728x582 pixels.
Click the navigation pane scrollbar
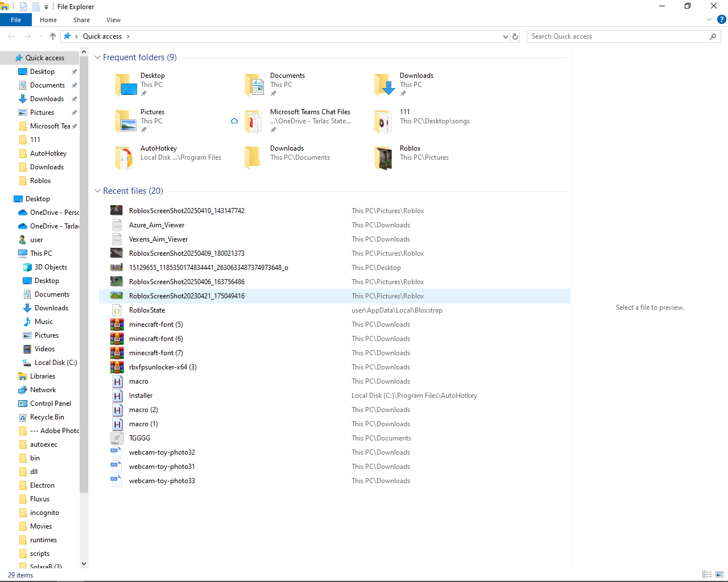(84, 275)
